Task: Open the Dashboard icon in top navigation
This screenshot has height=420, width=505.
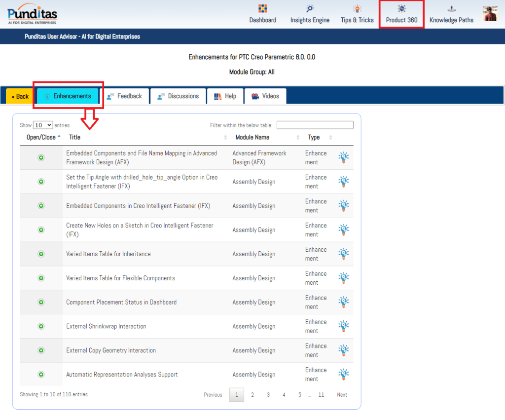Action: (x=262, y=9)
